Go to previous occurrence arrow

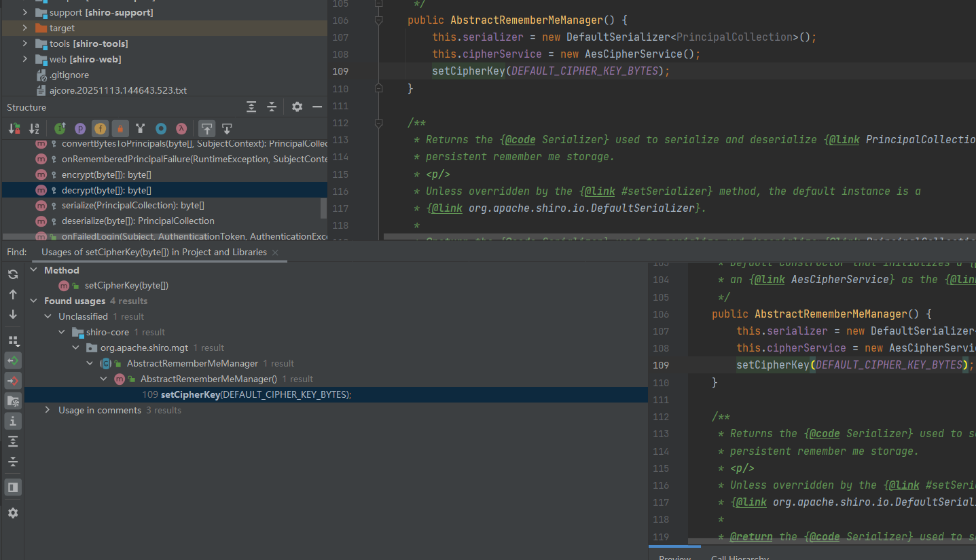point(13,295)
